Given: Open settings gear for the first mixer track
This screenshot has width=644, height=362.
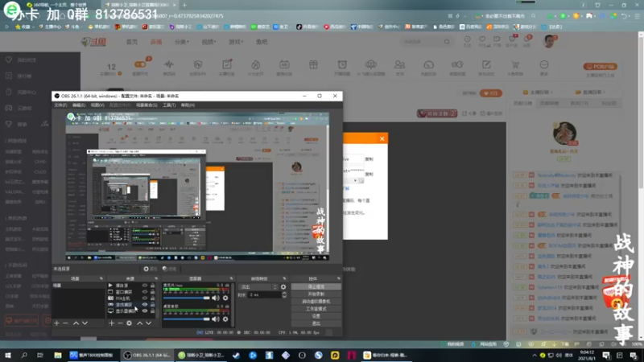Looking at the screenshot, I should (x=225, y=298).
